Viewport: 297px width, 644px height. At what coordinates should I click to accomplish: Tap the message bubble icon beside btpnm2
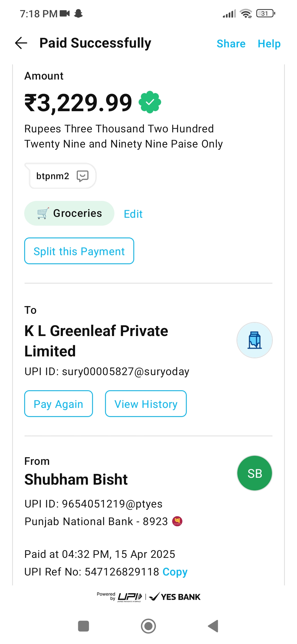point(82,176)
